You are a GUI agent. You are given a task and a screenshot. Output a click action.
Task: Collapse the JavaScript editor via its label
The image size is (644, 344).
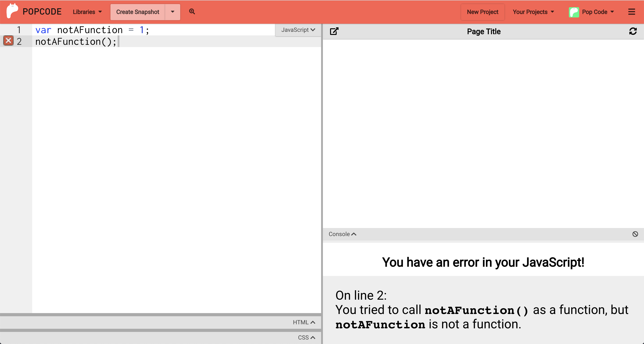pyautogui.click(x=298, y=30)
